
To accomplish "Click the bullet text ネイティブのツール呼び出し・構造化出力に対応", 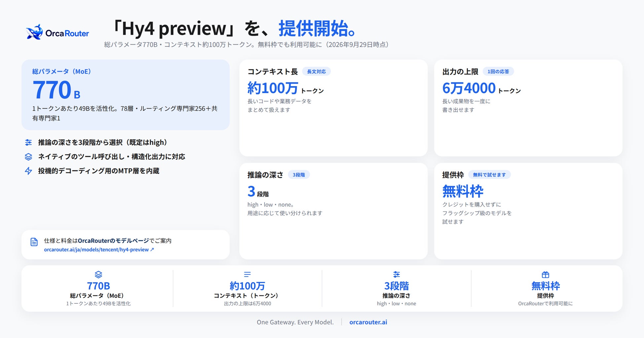I will (112, 157).
